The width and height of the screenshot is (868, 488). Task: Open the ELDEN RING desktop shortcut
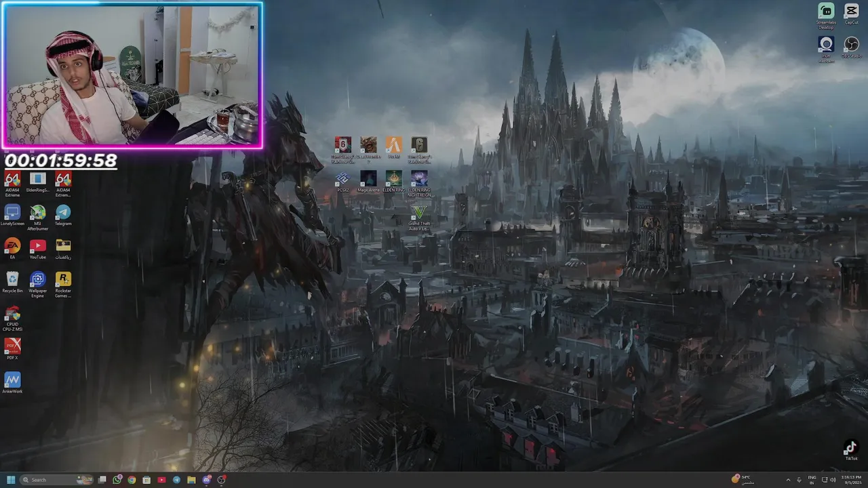394,182
